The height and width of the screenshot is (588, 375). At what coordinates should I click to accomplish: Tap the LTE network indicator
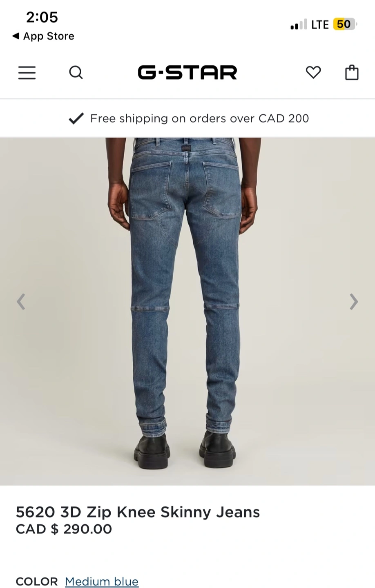tap(320, 25)
